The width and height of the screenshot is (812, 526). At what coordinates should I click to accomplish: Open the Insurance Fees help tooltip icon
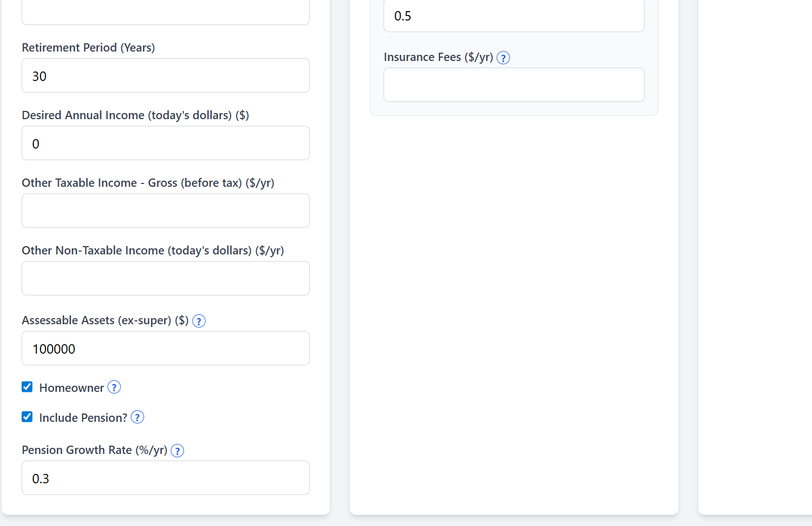(x=503, y=58)
